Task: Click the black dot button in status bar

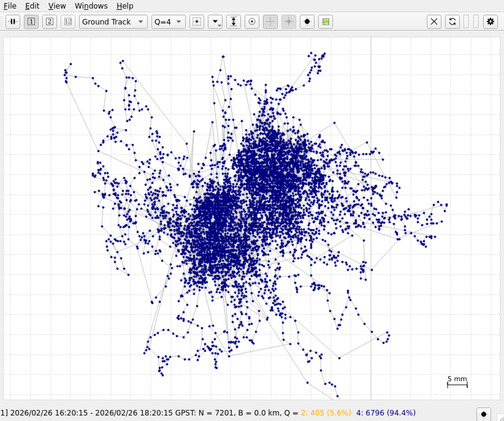Action: click(x=484, y=414)
